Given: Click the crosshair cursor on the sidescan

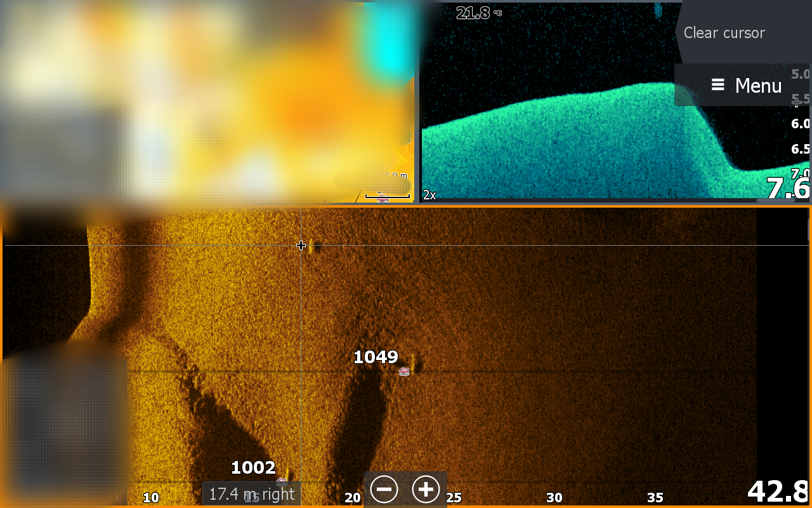Looking at the screenshot, I should point(301,245).
